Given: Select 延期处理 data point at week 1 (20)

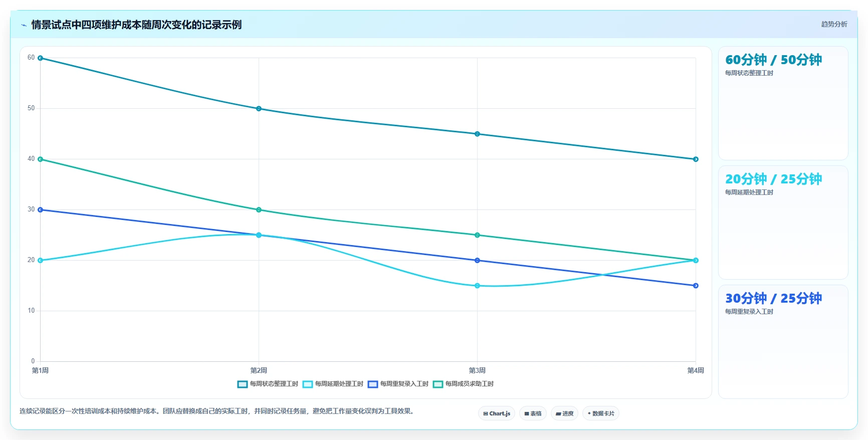Looking at the screenshot, I should click(x=41, y=261).
